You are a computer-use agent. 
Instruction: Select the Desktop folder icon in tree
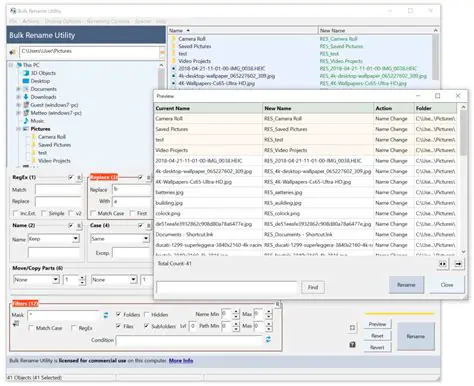(26, 81)
